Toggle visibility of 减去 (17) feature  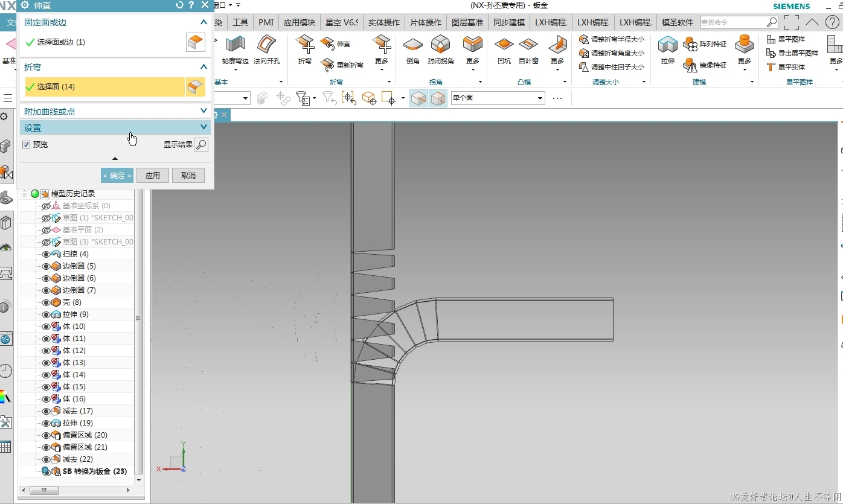point(46,411)
